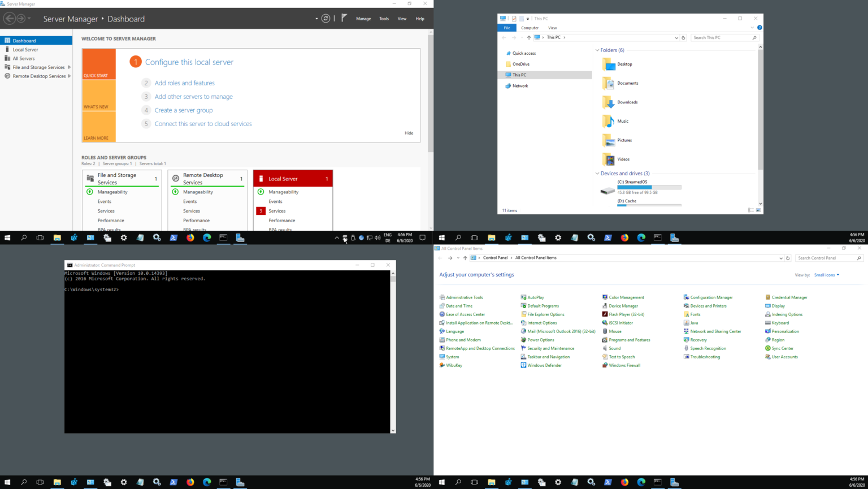Open the 'View by' Small icons dropdown

tap(826, 275)
